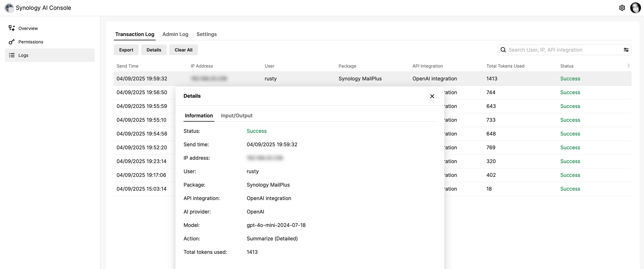Focus the Search User, IP field
This screenshot has height=269, width=644.
564,50
